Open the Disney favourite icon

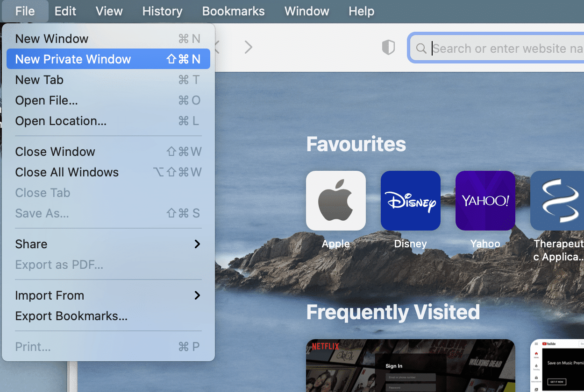411,201
